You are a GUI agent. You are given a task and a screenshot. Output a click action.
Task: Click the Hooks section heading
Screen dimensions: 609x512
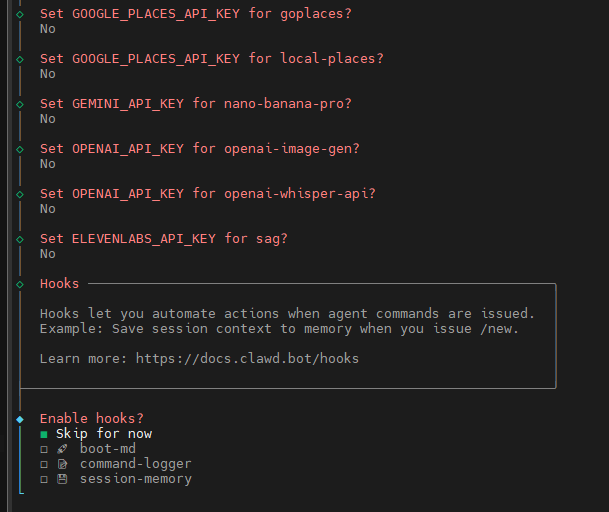click(x=59, y=284)
